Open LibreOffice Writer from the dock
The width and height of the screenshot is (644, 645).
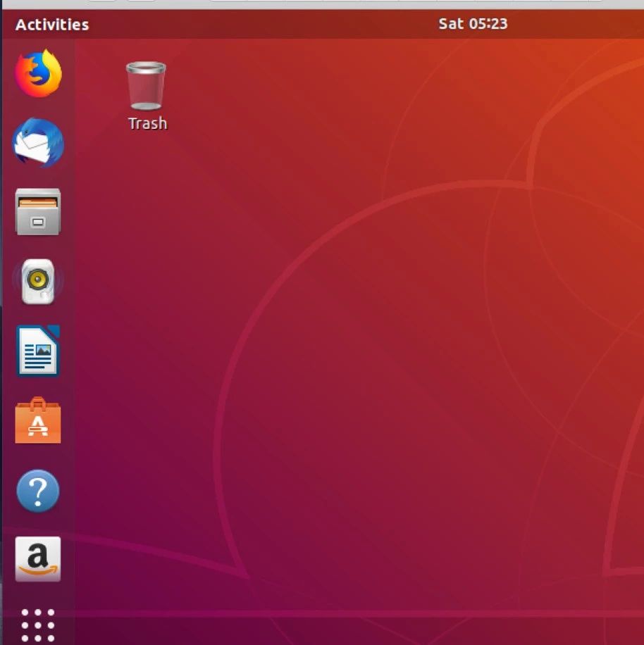pos(38,351)
